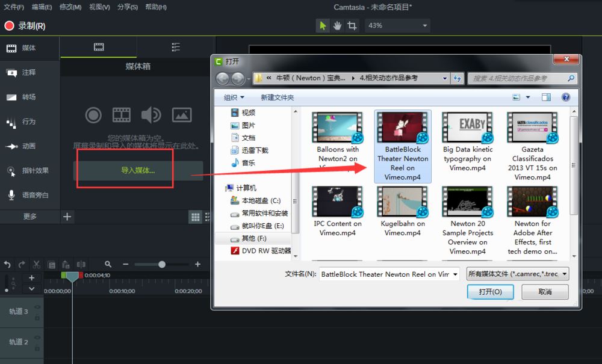This screenshot has width=602, height=364.
Task: Click the redo icon above timeline
Action: [x=22, y=264]
